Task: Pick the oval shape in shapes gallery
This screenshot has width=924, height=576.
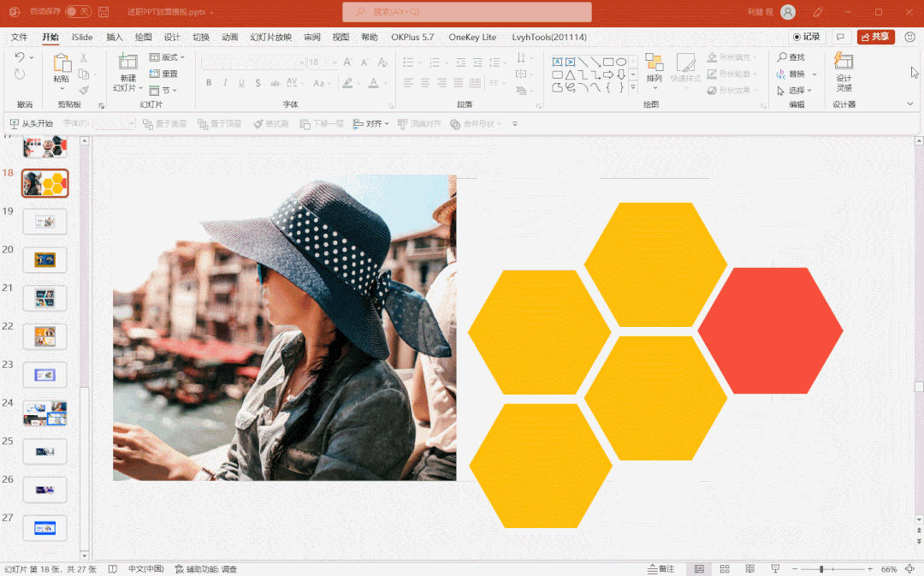Action: pos(621,62)
